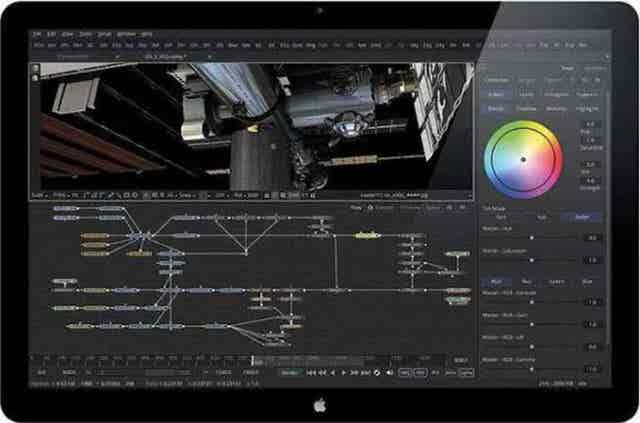Viewport: 640px width, 423px height.
Task: Jump to the first frame with rewind icon
Action: click(x=310, y=372)
